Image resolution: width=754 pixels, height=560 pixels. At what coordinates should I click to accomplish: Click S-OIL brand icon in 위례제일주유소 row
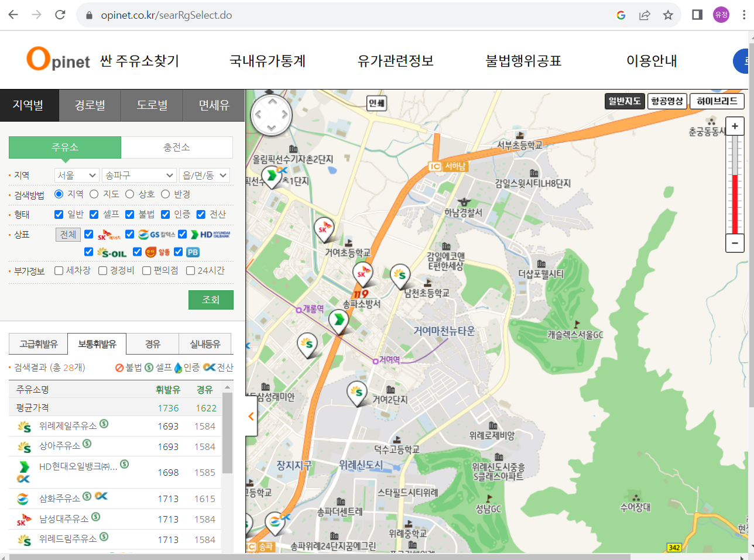tap(24, 427)
